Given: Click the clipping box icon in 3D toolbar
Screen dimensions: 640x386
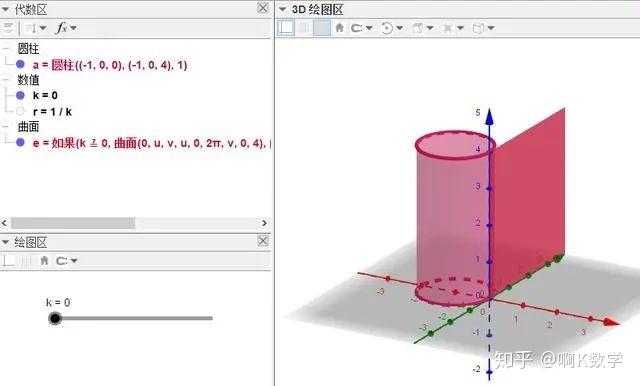Looking at the screenshot, I should click(x=447, y=28).
